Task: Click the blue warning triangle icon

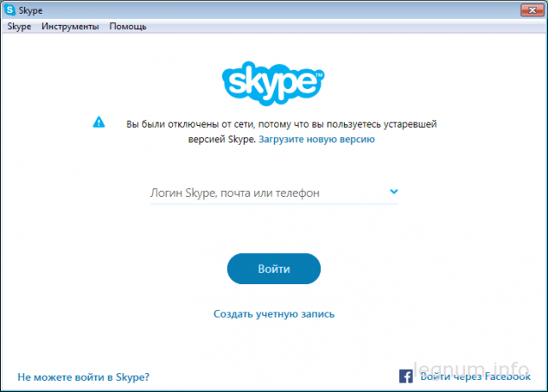Action: pyautogui.click(x=99, y=122)
